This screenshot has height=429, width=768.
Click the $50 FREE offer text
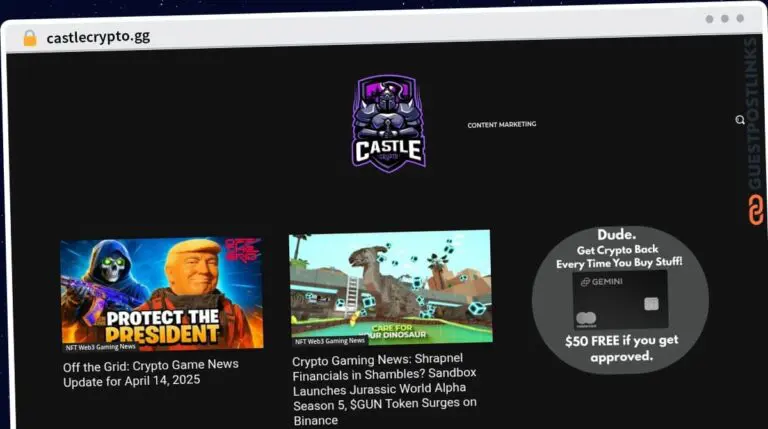(x=621, y=348)
